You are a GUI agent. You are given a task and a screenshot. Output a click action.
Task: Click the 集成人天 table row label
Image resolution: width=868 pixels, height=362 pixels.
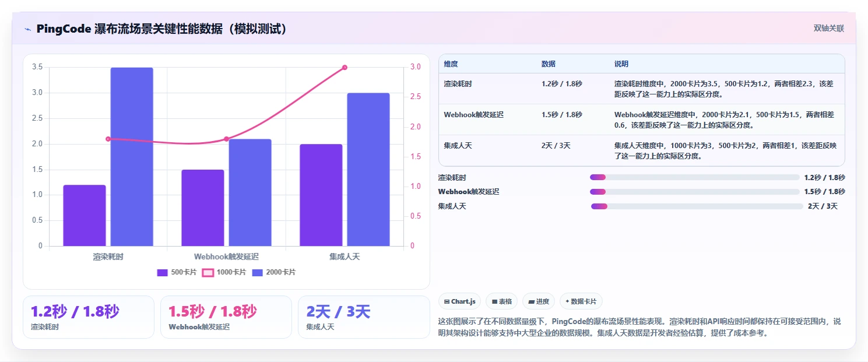pyautogui.click(x=458, y=146)
